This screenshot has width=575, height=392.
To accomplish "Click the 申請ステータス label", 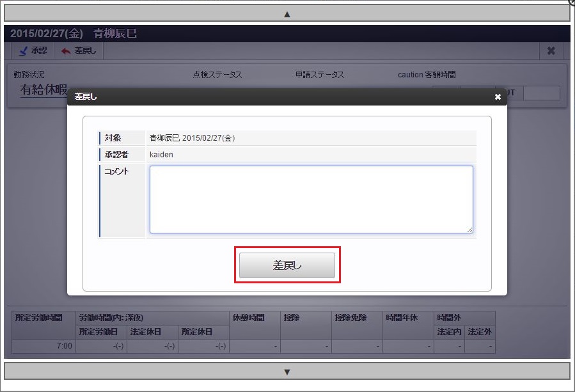I will click(x=320, y=75).
